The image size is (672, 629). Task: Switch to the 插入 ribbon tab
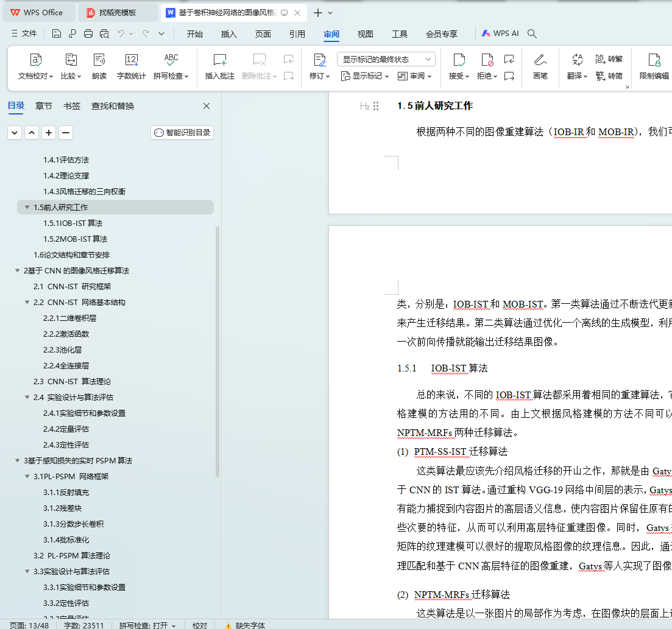(229, 34)
